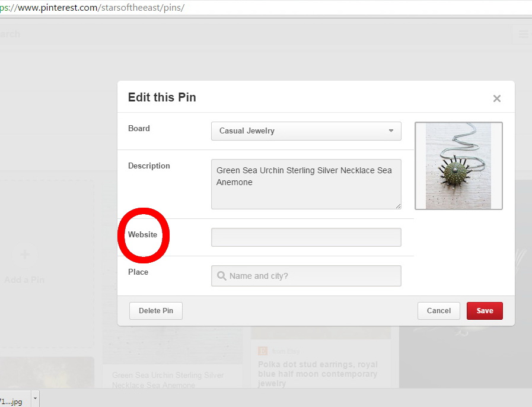The image size is (532, 407).
Task: Click the Add a Pin plus icon
Action: (25, 255)
